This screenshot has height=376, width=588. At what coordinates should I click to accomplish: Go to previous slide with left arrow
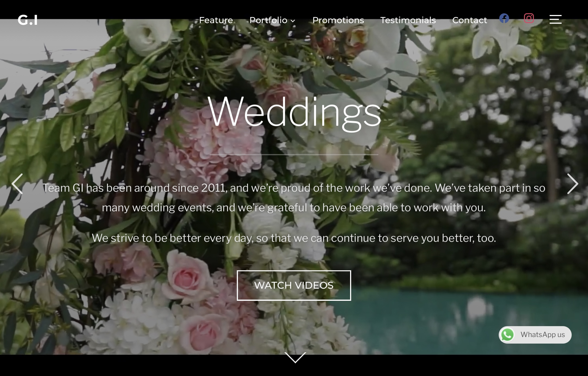point(17,184)
